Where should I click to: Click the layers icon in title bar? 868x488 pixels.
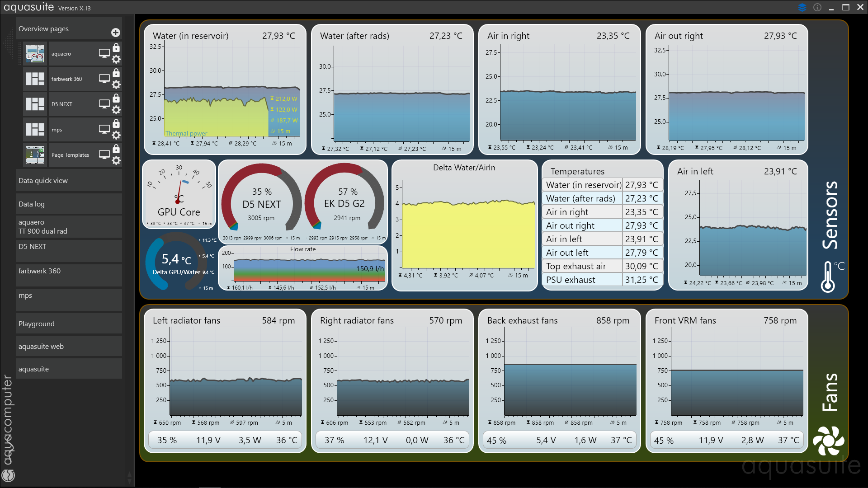(802, 7)
